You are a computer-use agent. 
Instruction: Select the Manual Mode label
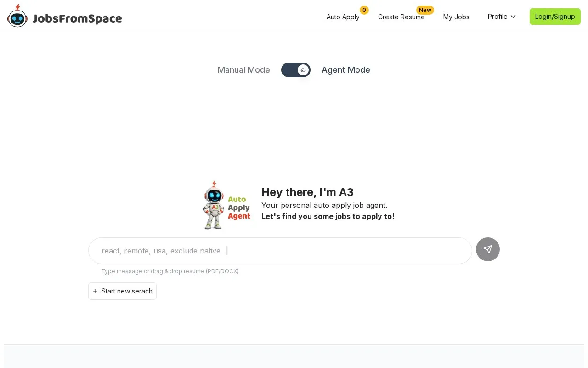coord(243,70)
